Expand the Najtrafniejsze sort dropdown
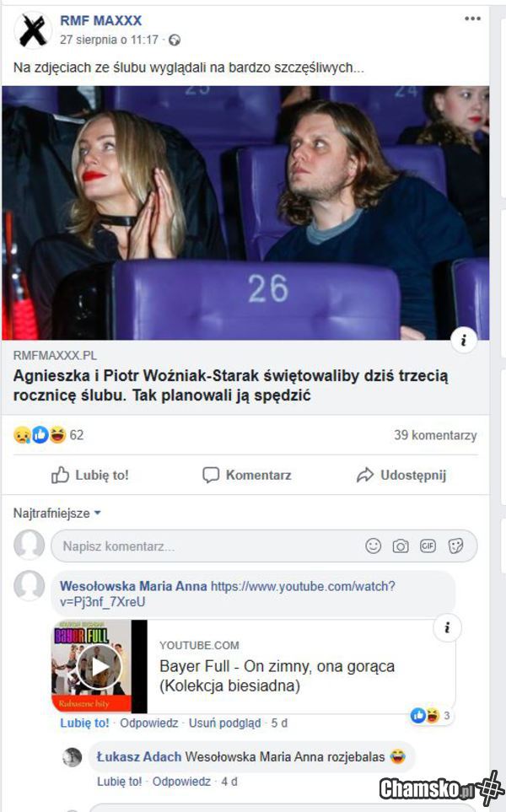The image size is (506, 812). pyautogui.click(x=57, y=514)
